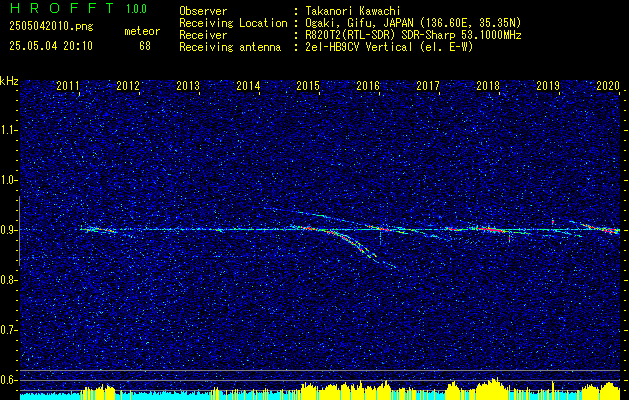Click the 2016 time marker
Image resolution: width=629 pixels, height=400 pixels.
coord(368,85)
